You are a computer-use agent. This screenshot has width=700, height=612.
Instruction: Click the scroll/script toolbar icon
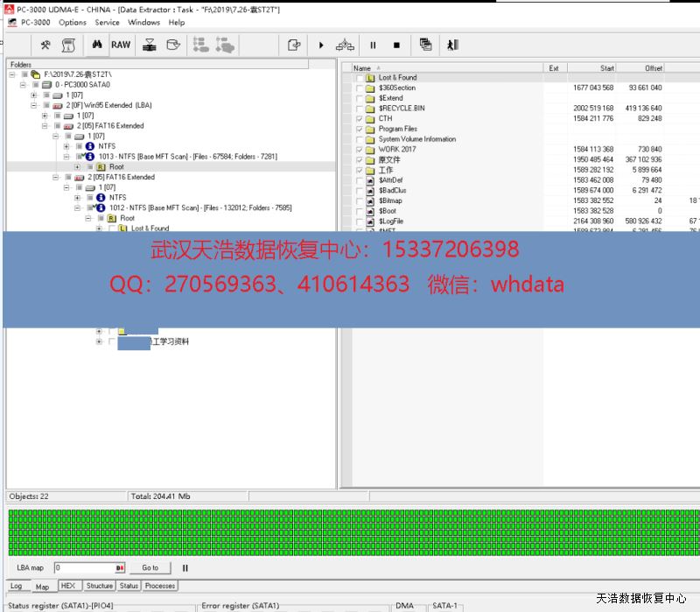click(x=68, y=45)
